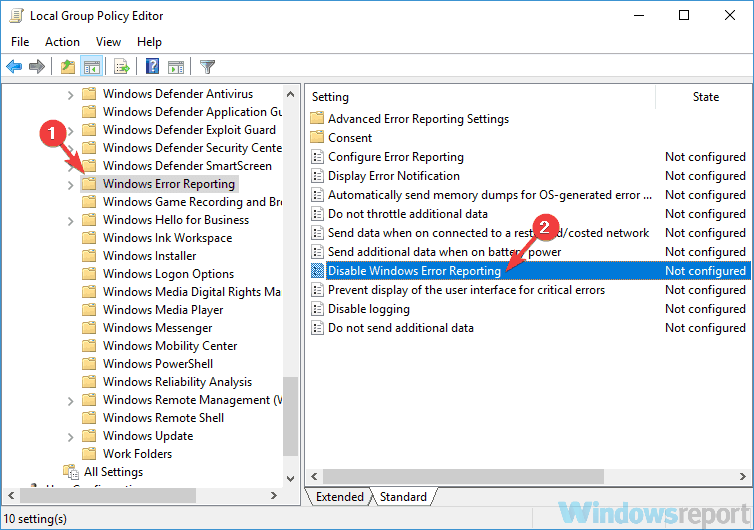The image size is (754, 530).
Task: Click the Back arrow toolbar icon
Action: click(14, 66)
